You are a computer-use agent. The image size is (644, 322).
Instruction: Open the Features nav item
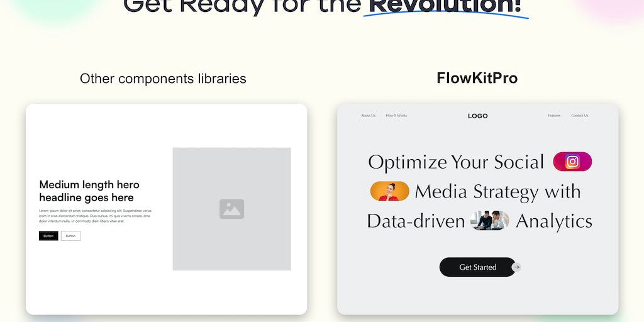[x=554, y=116]
